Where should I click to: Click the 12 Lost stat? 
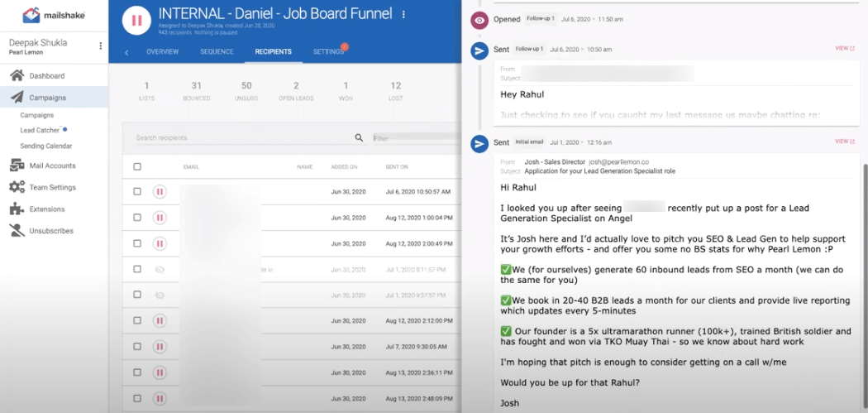pyautogui.click(x=396, y=91)
